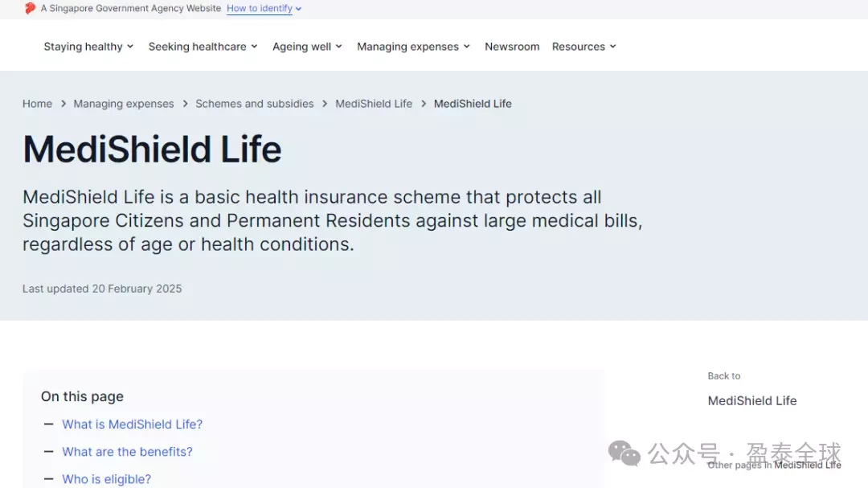Click 'A Singapore Government Agency Website' text
868x488 pixels.
click(131, 8)
